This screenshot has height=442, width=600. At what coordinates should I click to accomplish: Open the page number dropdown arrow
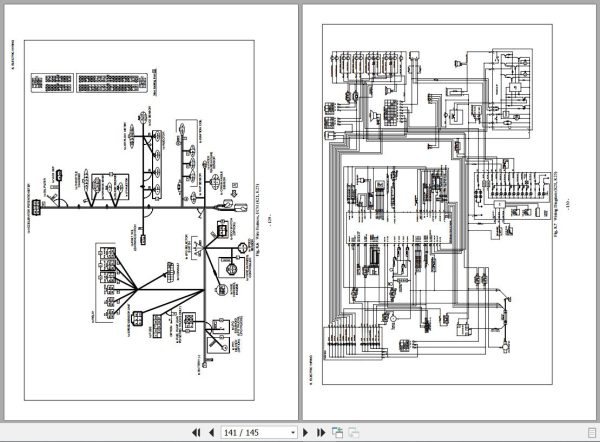(x=293, y=432)
